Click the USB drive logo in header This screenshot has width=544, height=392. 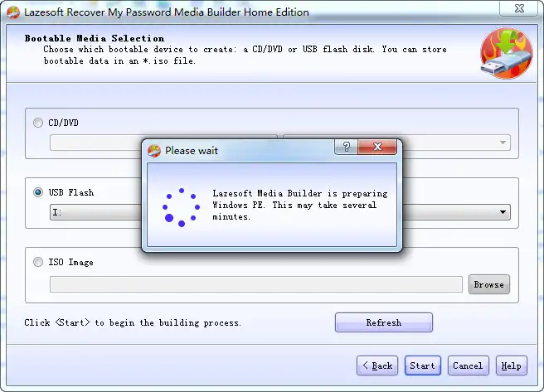point(507,53)
